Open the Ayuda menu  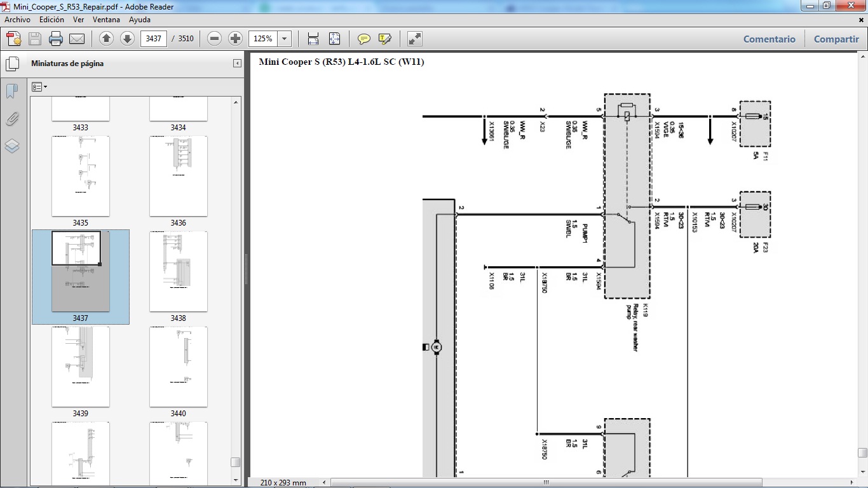[x=140, y=20]
